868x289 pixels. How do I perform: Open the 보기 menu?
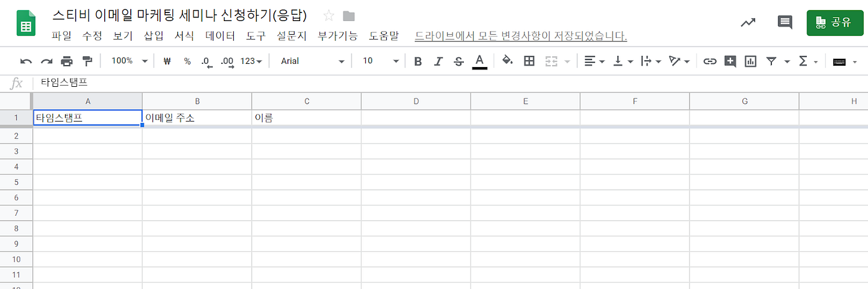(123, 36)
